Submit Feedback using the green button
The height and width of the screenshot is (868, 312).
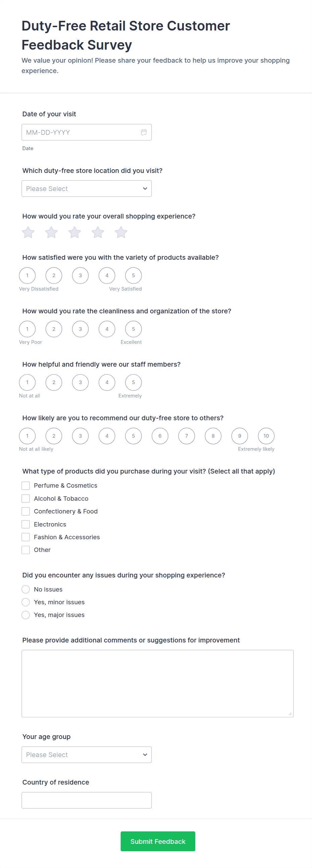(158, 842)
